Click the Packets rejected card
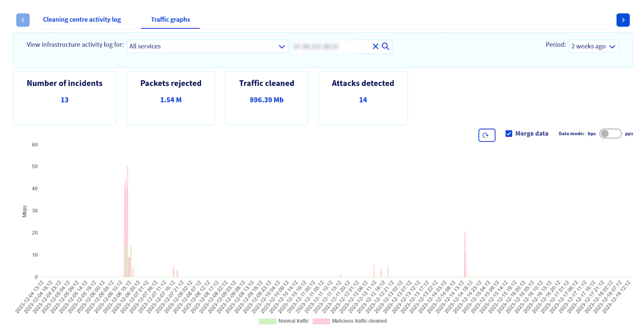This screenshot has width=644, height=331. 171,98
